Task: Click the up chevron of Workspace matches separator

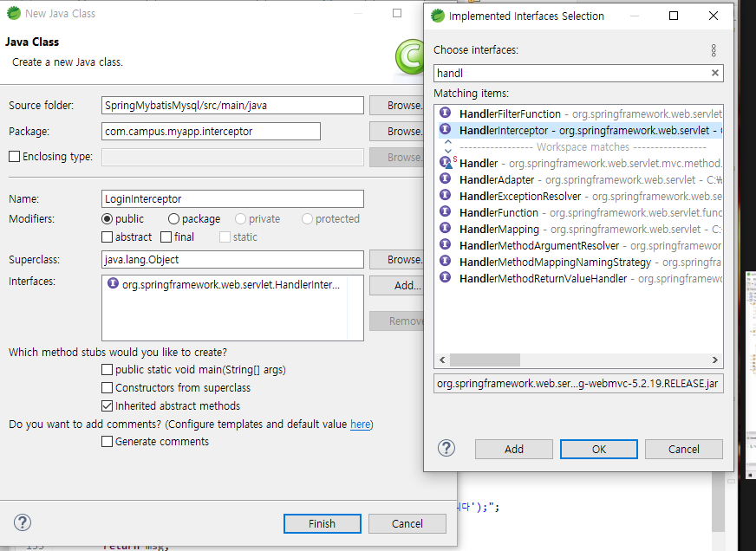Action: 448,142
